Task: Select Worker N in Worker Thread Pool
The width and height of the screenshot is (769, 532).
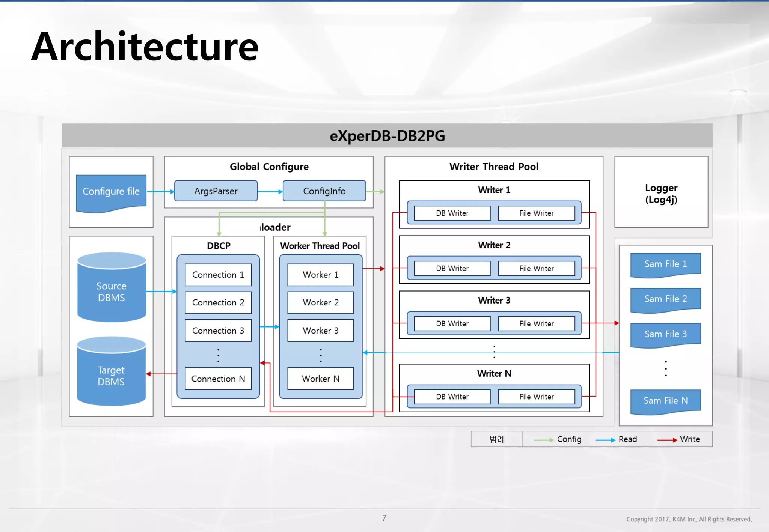Action: 321,379
